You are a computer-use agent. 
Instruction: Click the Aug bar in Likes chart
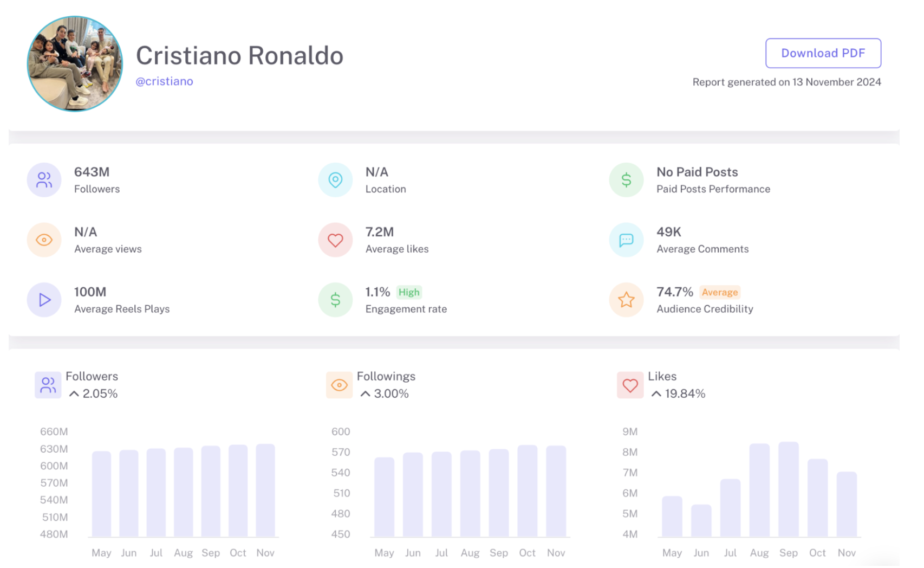pos(759,490)
